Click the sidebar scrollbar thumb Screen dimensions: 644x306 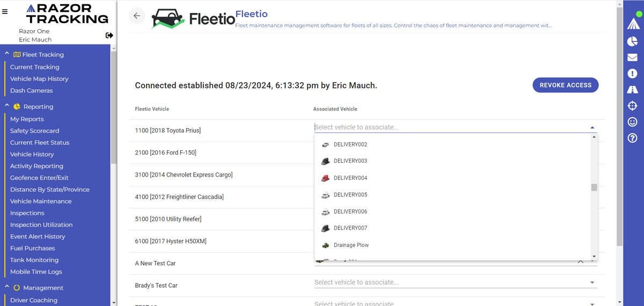pos(113,108)
